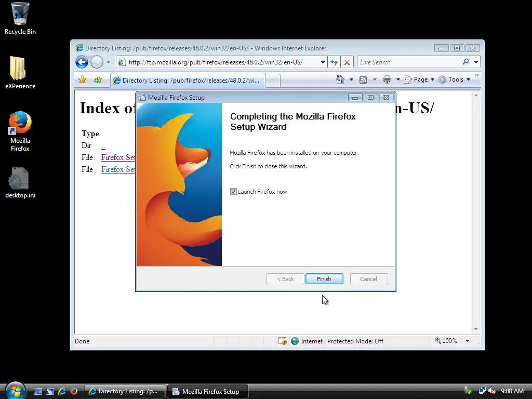The height and width of the screenshot is (399, 532).
Task: Expand the zoom level dropdown arrow
Action: pos(467,341)
